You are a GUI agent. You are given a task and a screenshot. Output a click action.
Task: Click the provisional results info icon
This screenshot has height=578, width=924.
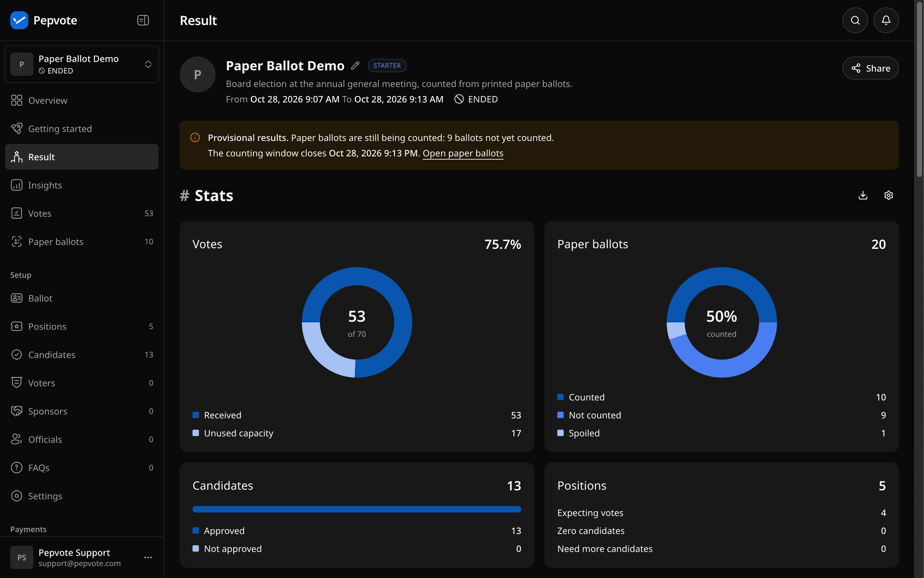pos(195,138)
